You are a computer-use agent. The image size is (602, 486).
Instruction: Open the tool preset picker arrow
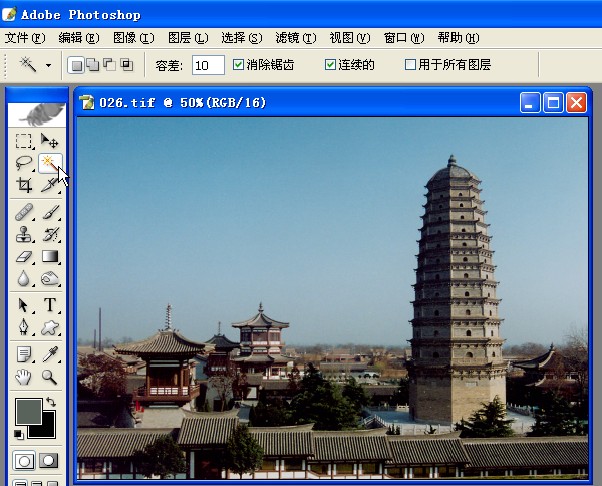pos(48,65)
